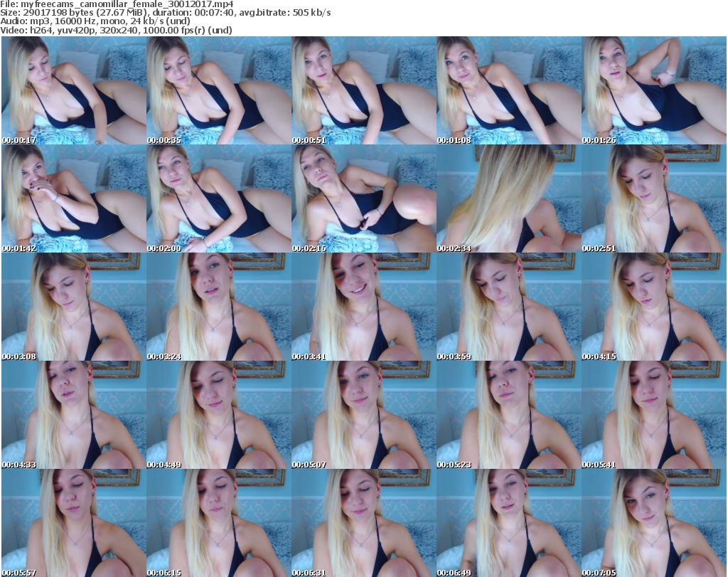This screenshot has width=728, height=577.
Task: Pick the frame stamped 00:01:08
Action: [x=509, y=90]
